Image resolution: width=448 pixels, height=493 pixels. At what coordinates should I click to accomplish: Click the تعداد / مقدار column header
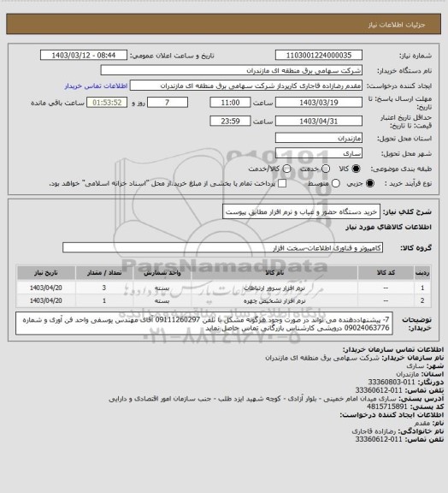(x=104, y=273)
